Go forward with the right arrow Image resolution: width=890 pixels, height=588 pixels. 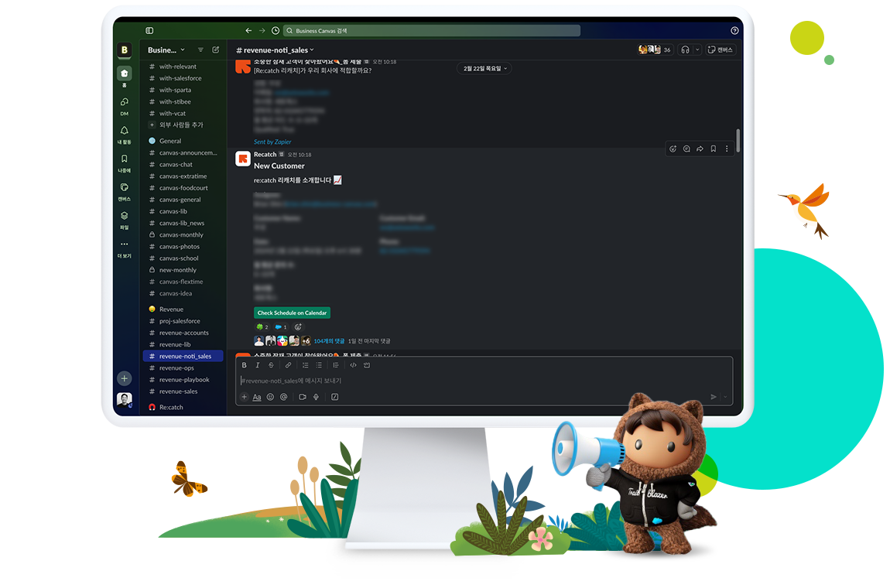tap(262, 31)
